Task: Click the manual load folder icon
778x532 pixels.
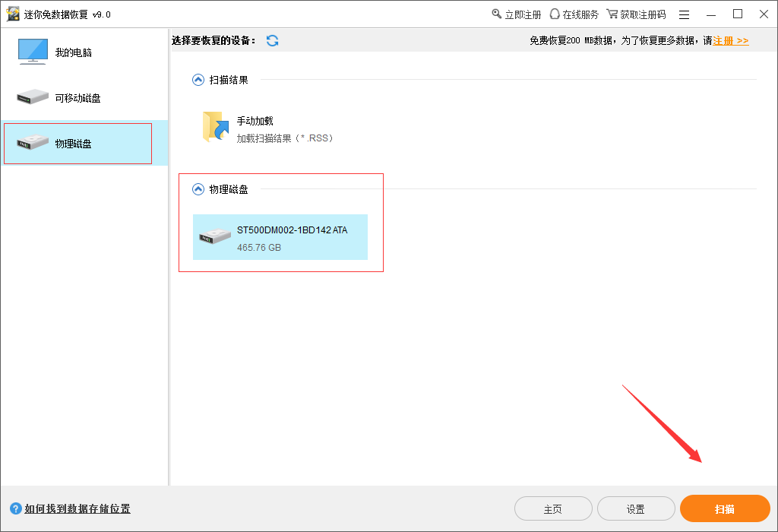Action: 215,127
